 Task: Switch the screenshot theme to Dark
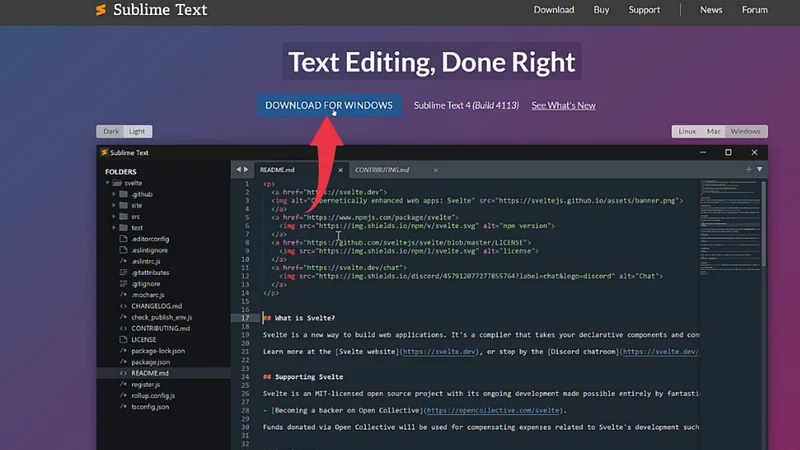pos(110,131)
